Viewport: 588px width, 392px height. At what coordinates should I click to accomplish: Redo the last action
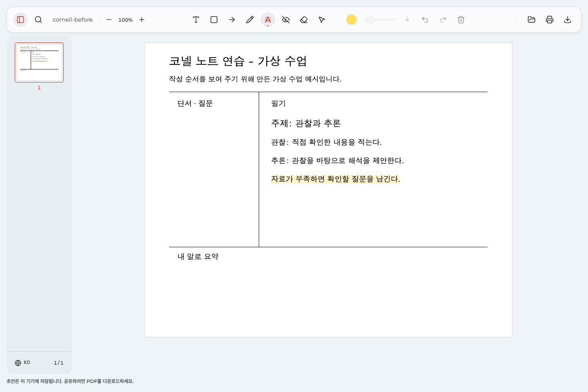pos(443,20)
